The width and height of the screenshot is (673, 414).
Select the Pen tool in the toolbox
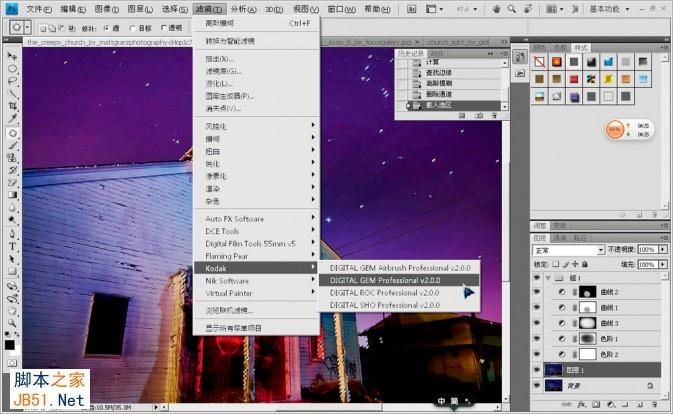coord(12,234)
